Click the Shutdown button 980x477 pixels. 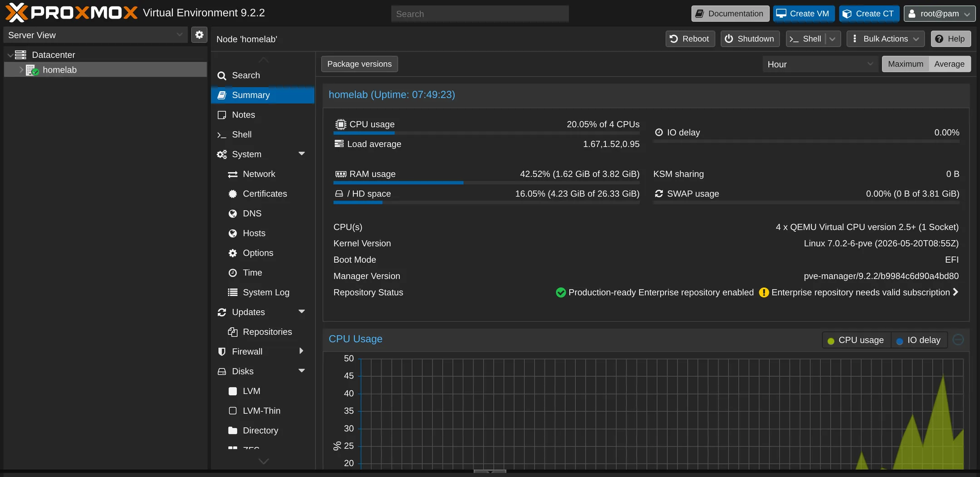coord(750,39)
